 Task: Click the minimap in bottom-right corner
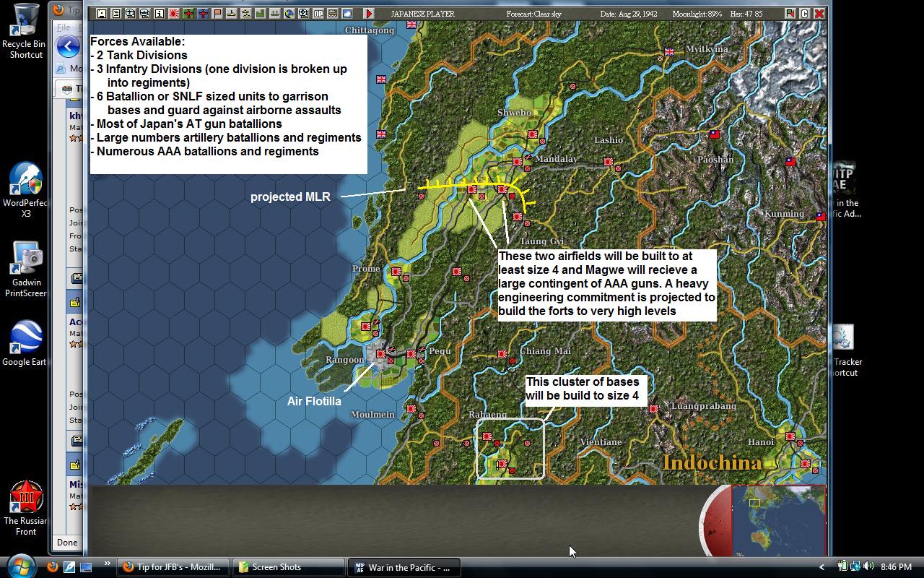(779, 520)
